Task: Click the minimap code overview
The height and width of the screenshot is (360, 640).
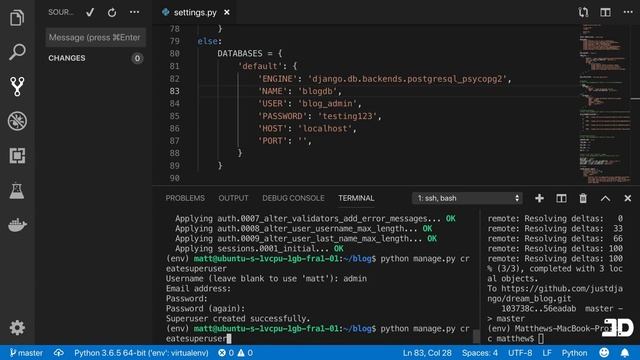Action: (604, 104)
